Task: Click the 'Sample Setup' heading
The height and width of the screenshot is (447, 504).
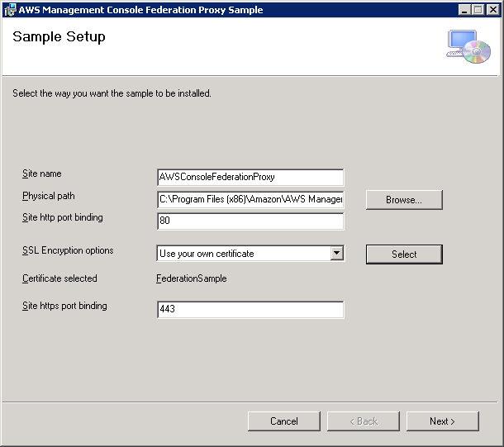Action: point(59,36)
